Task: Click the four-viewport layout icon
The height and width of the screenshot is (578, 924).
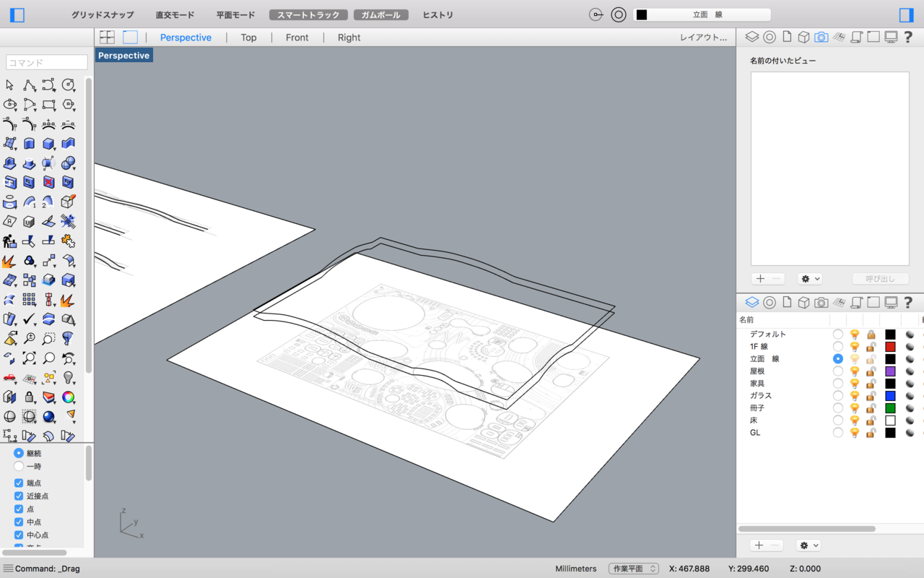Action: click(x=106, y=36)
